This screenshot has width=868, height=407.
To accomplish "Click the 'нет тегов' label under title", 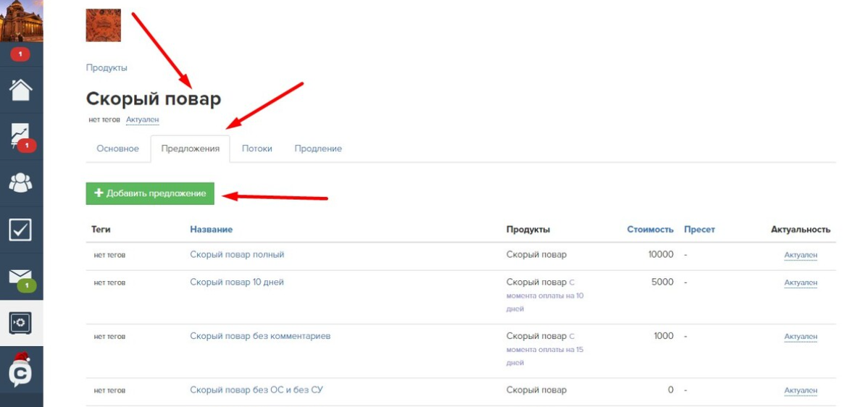I will tap(104, 119).
